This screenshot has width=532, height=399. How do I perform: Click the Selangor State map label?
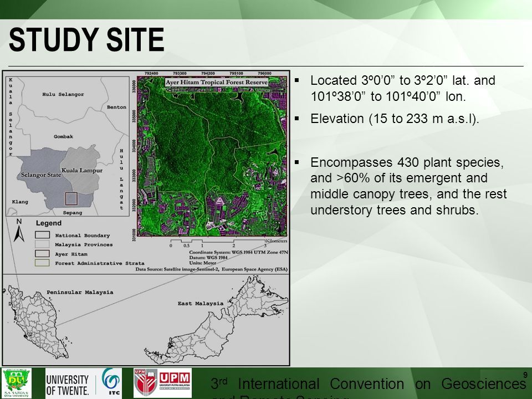coord(40,175)
